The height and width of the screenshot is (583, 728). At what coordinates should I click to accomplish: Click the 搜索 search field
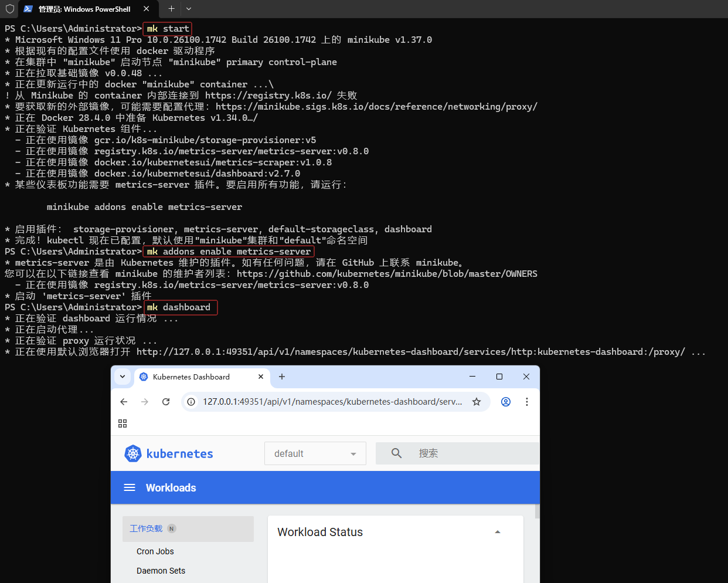pos(457,453)
